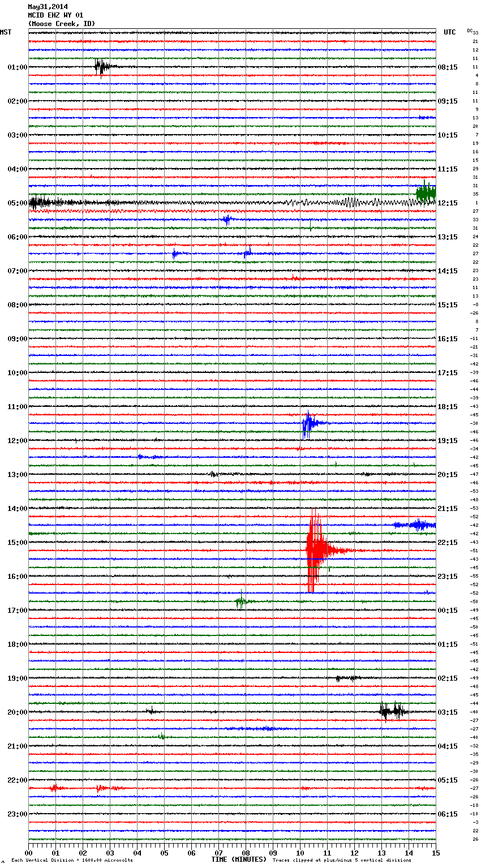Click the 05 minute tick label on bottom axis
481x868 pixels.
[x=164, y=853]
